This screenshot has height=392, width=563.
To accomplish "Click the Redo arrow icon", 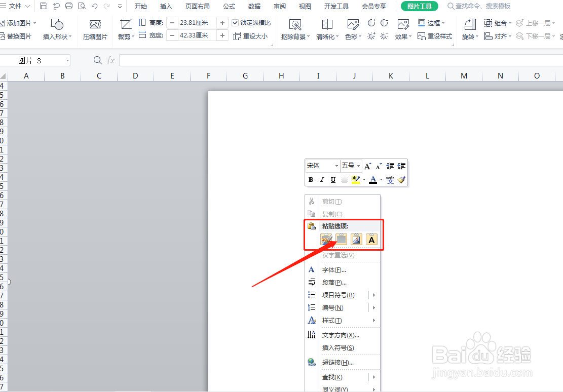I will click(106, 6).
